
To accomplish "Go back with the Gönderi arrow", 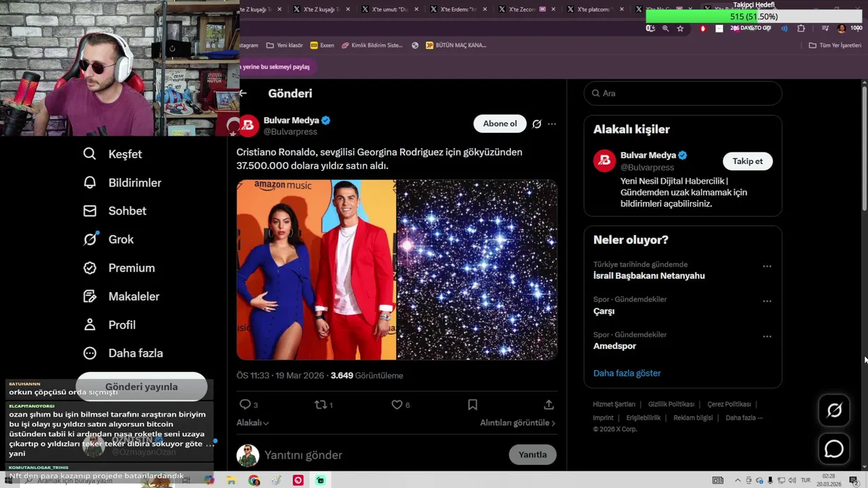I will point(243,94).
